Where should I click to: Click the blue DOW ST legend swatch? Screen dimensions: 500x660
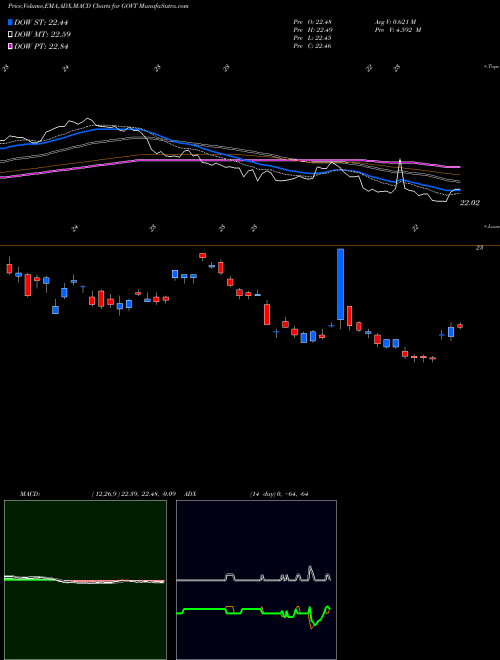[x=10, y=22]
